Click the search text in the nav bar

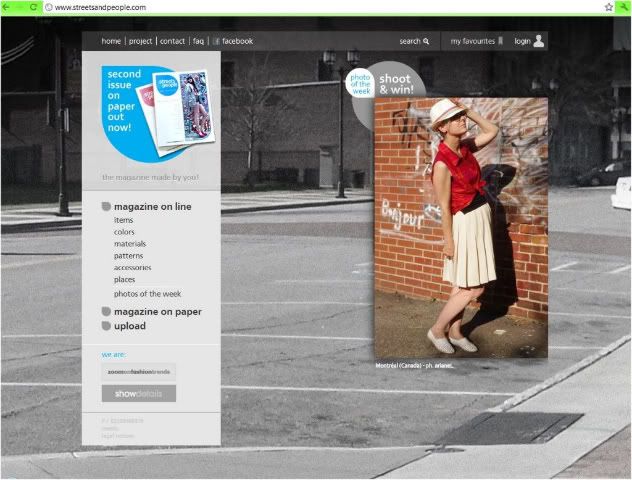(x=410, y=41)
